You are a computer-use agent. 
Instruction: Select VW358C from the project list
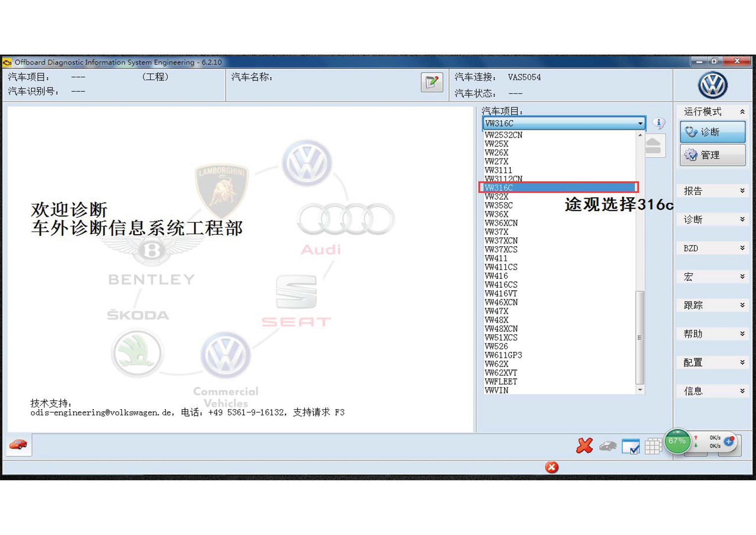click(x=559, y=205)
